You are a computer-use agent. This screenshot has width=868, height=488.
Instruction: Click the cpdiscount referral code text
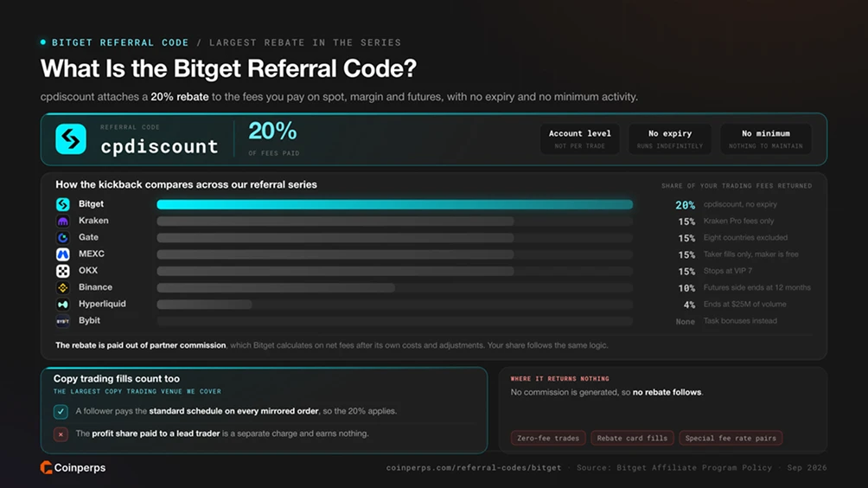coord(159,146)
